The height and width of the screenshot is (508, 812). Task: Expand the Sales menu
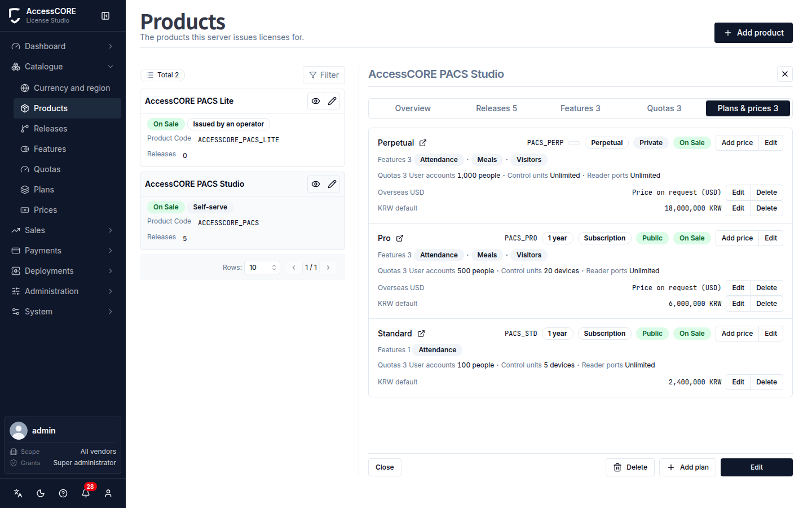(x=63, y=230)
